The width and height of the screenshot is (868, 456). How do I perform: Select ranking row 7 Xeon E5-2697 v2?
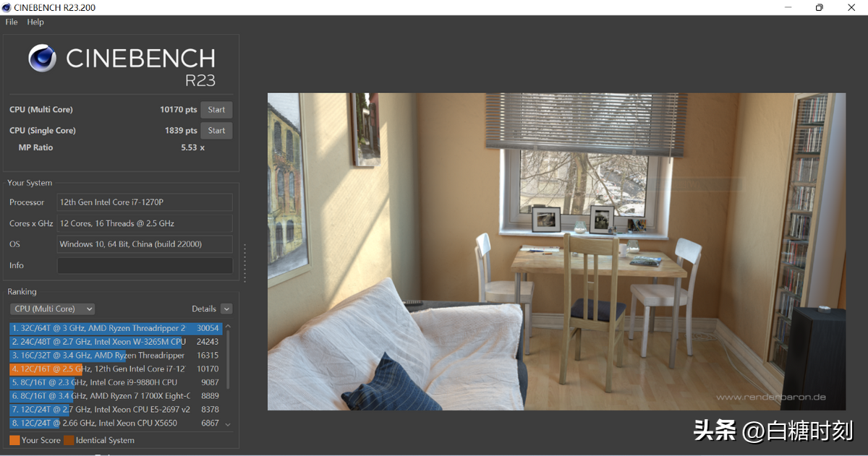(x=115, y=410)
